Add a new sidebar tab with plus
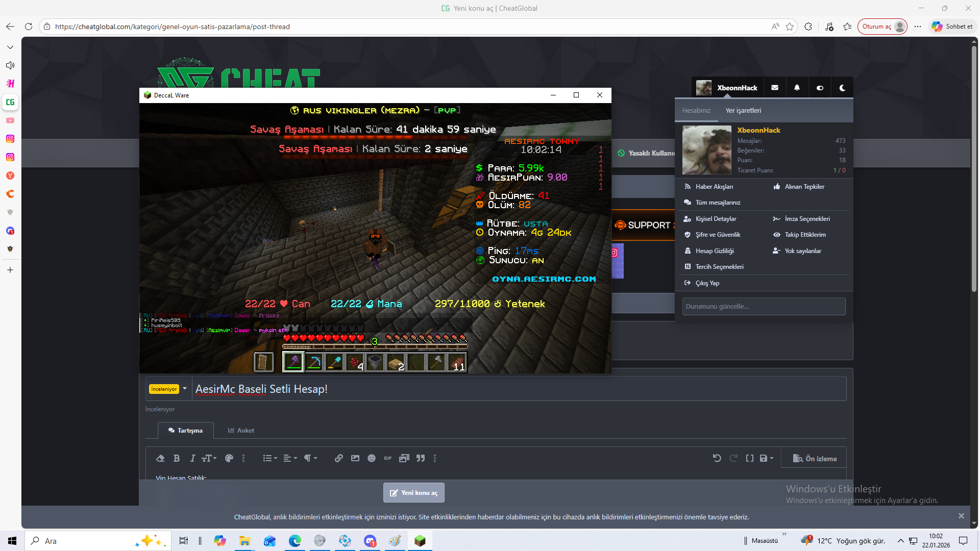980x551 pixels. tap(10, 270)
